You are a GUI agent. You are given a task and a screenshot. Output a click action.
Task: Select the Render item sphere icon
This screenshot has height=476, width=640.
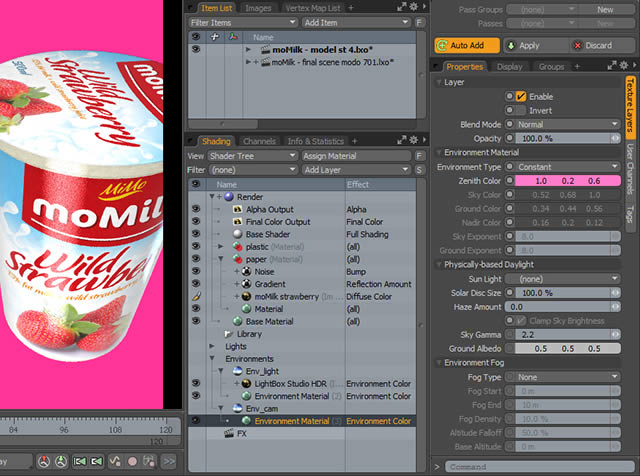(x=229, y=197)
